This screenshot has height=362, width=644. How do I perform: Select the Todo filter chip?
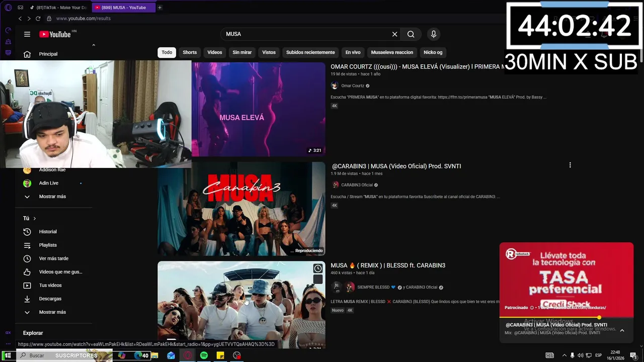pos(167,52)
